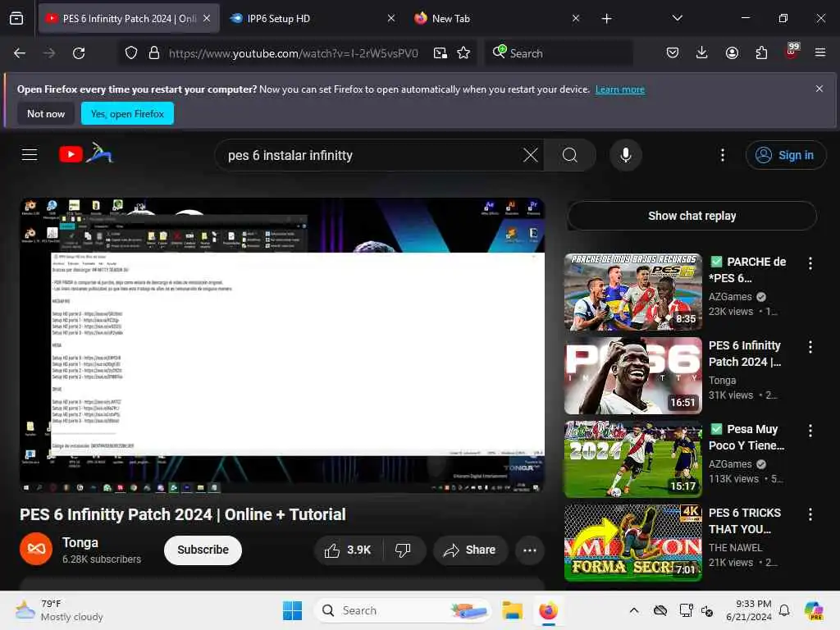Open YouTube settings three-dot menu
The image size is (840, 630).
coord(723,155)
